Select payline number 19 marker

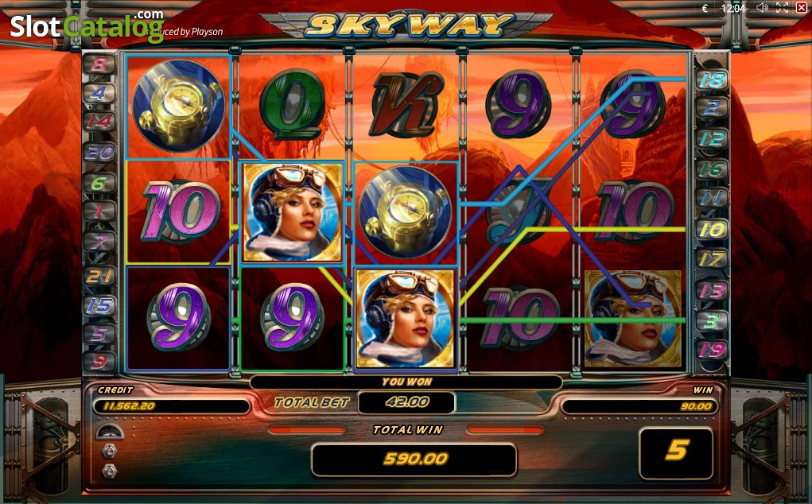tap(713, 351)
